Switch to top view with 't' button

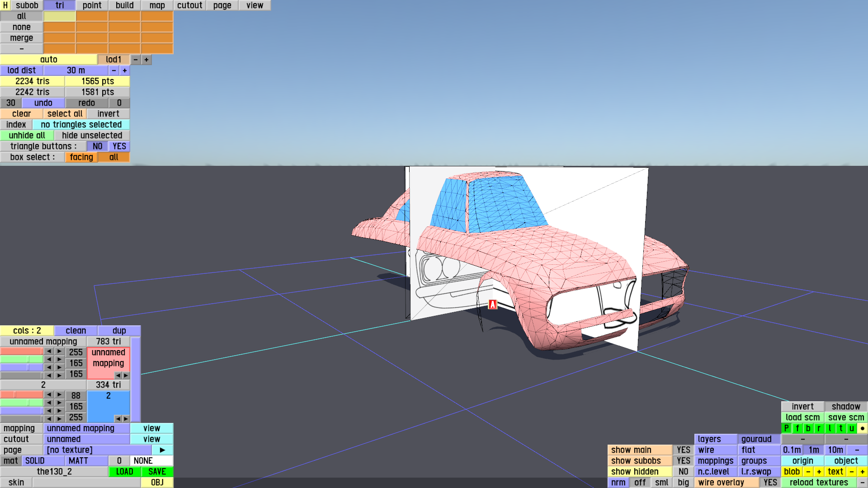[x=840, y=428]
